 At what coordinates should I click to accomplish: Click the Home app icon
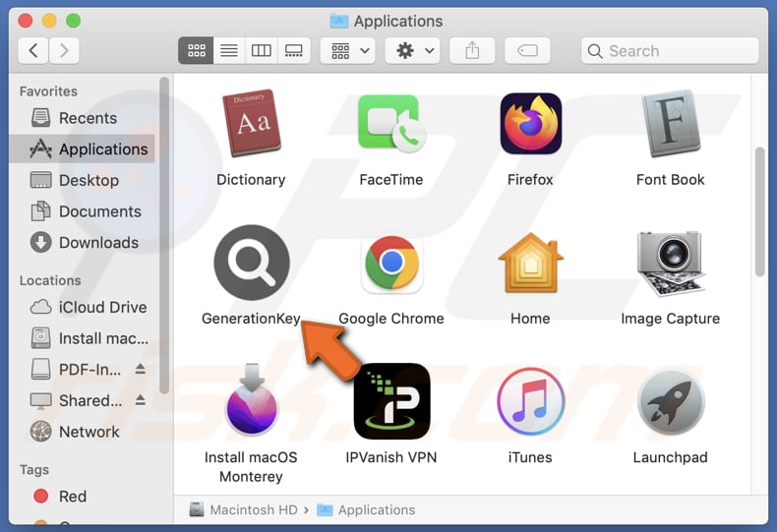[531, 263]
